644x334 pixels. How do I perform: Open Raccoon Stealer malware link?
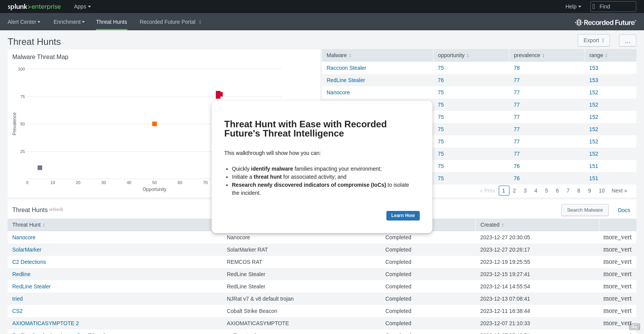pyautogui.click(x=346, y=68)
